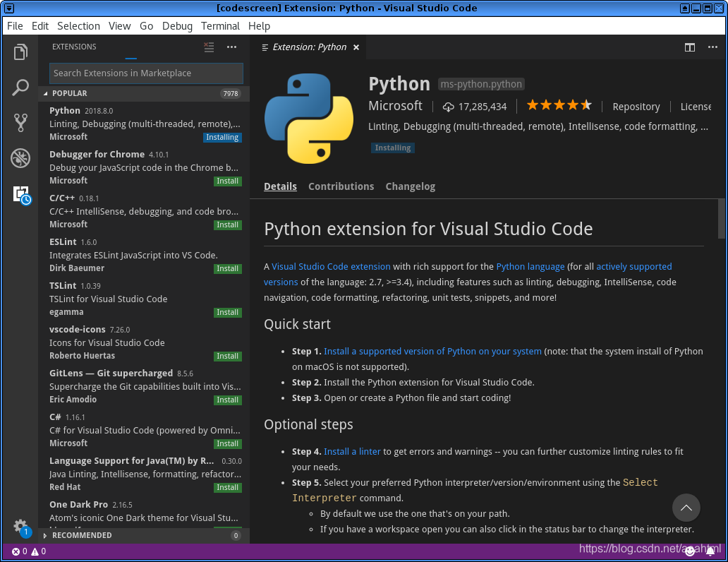The height and width of the screenshot is (562, 728).
Task: Click Installing badge in Python list row
Action: coord(222,138)
